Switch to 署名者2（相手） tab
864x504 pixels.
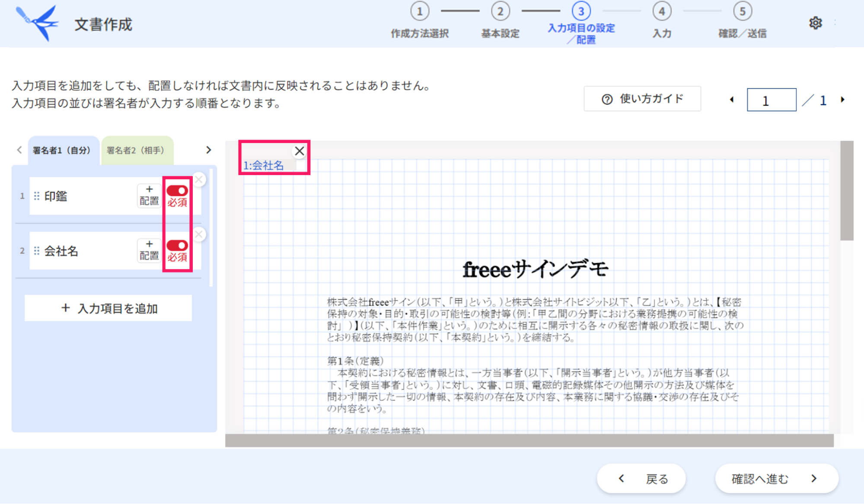coord(137,150)
